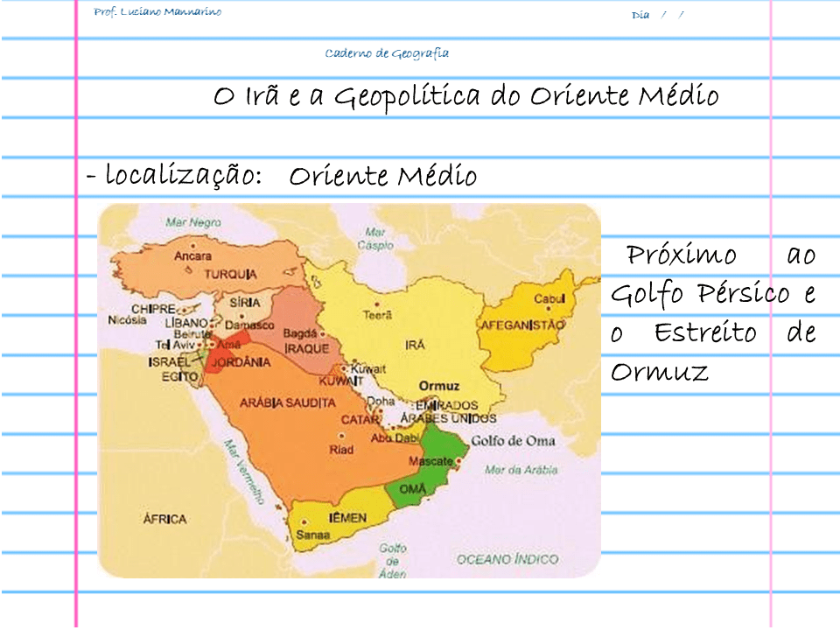This screenshot has width=840, height=630.
Task: Click the IÊMEN label on the map
Action: pyautogui.click(x=347, y=518)
